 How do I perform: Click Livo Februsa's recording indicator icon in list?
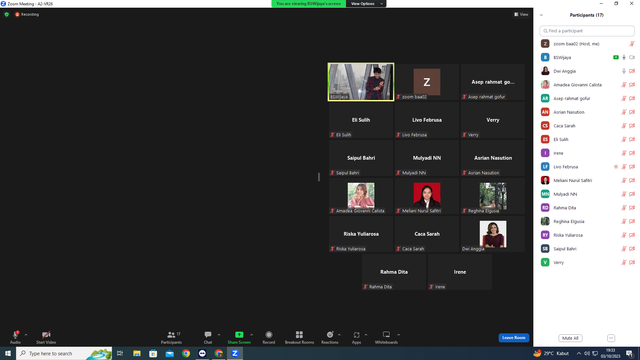(x=616, y=167)
